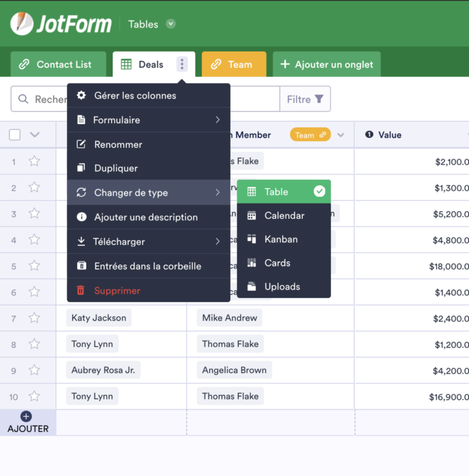This screenshot has width=469, height=476.
Task: Click the Uploads folder icon
Action: tap(251, 287)
